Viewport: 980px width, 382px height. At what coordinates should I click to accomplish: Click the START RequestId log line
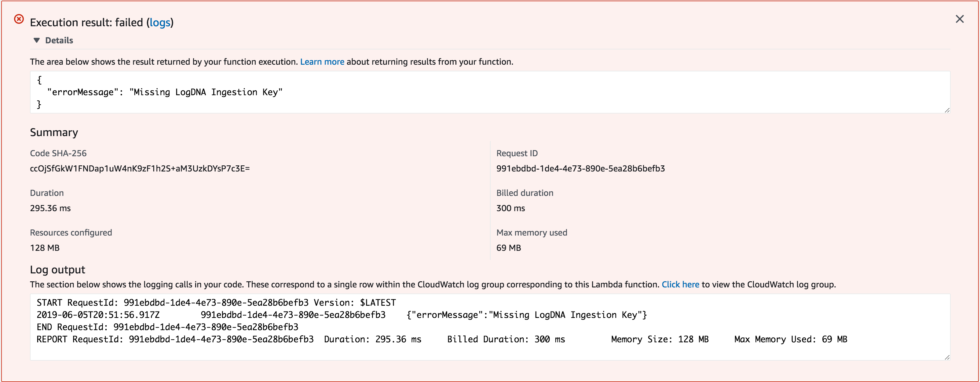[x=216, y=303]
